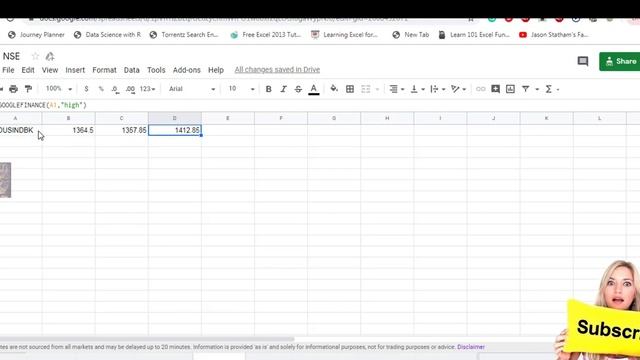Viewport: 640px width, 360px height.
Task: Insert a chart using toolbar icon
Action: click(510, 89)
